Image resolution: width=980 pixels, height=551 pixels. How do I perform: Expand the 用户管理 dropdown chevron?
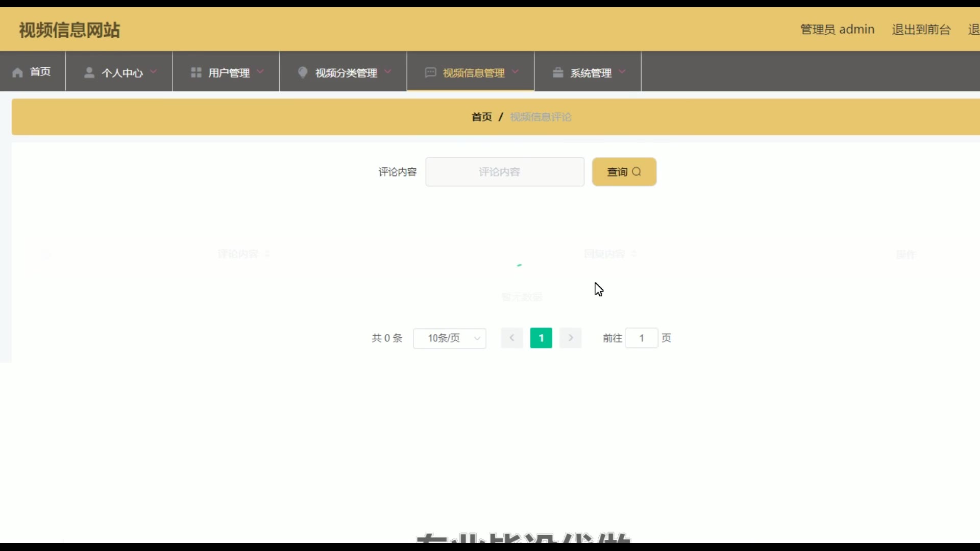260,72
